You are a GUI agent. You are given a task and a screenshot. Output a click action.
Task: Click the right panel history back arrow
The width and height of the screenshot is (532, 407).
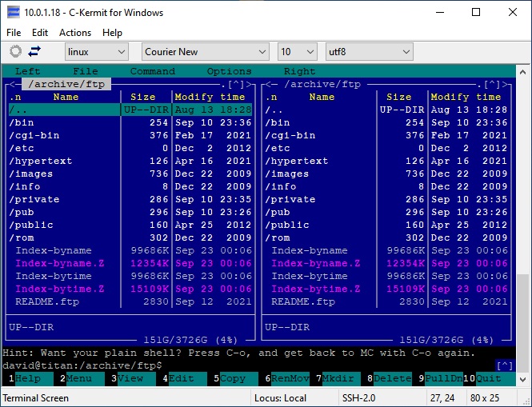pos(268,84)
